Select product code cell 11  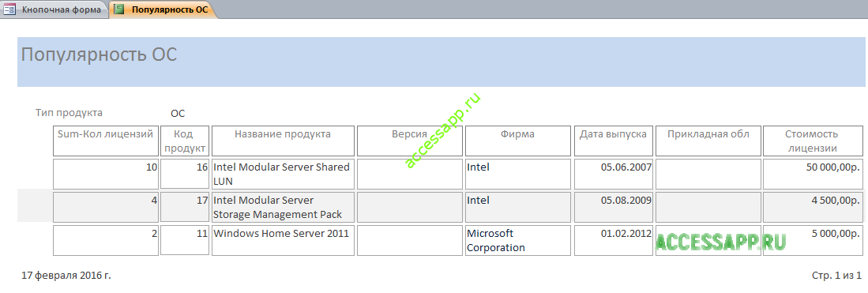[186, 240]
